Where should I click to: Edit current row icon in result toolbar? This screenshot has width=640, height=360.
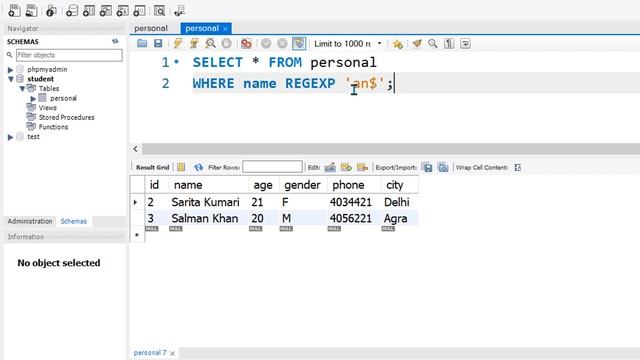pyautogui.click(x=330, y=167)
